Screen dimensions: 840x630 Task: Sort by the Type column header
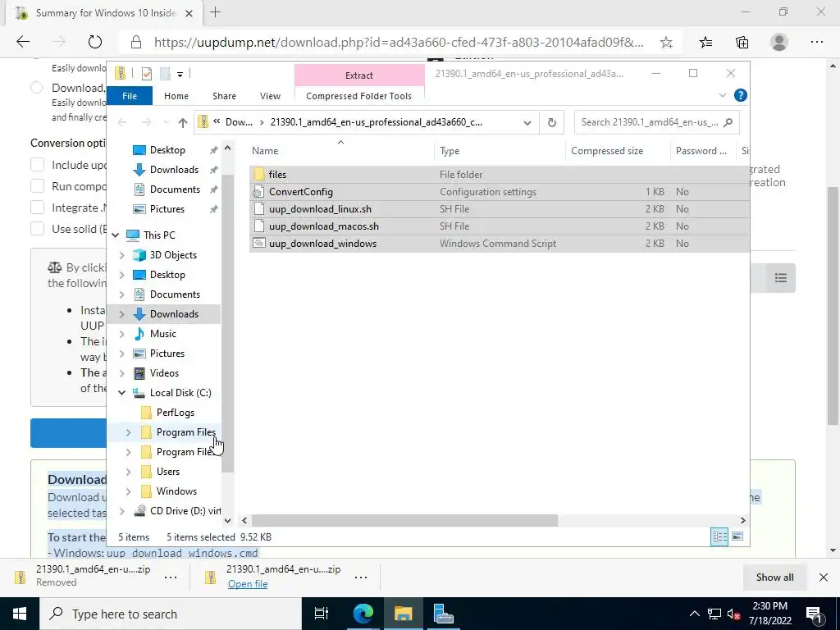(500, 151)
